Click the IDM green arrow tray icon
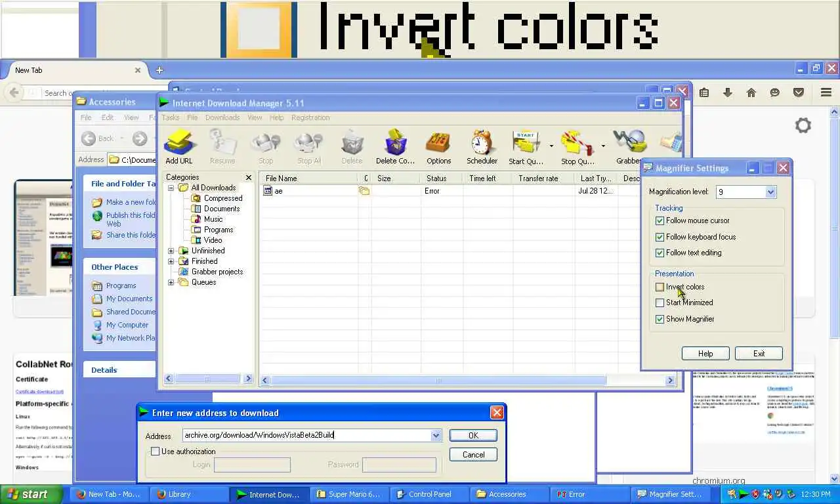 (744, 494)
